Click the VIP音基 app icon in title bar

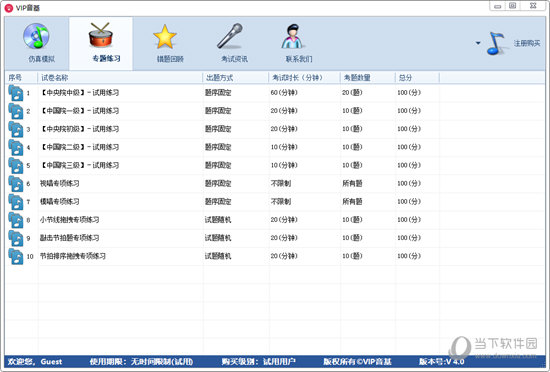pos(9,7)
